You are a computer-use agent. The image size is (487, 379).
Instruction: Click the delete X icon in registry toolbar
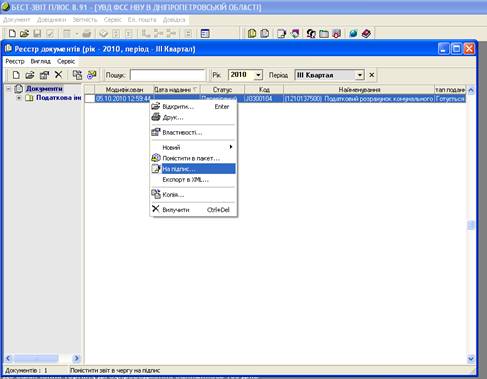58,75
